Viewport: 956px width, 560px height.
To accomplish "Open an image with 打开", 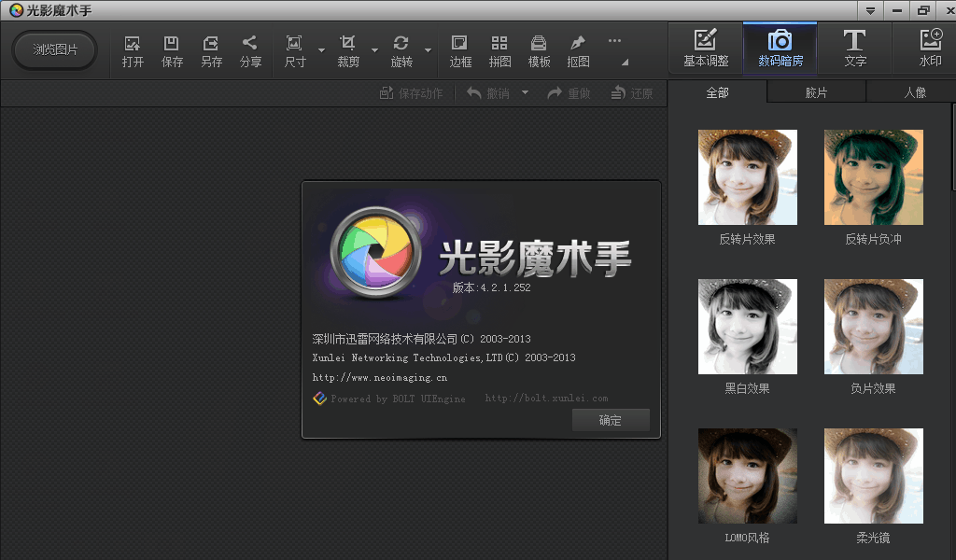I will tap(133, 51).
